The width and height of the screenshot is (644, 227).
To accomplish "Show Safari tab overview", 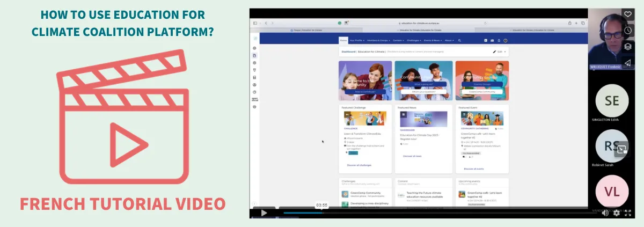I will coord(583,23).
